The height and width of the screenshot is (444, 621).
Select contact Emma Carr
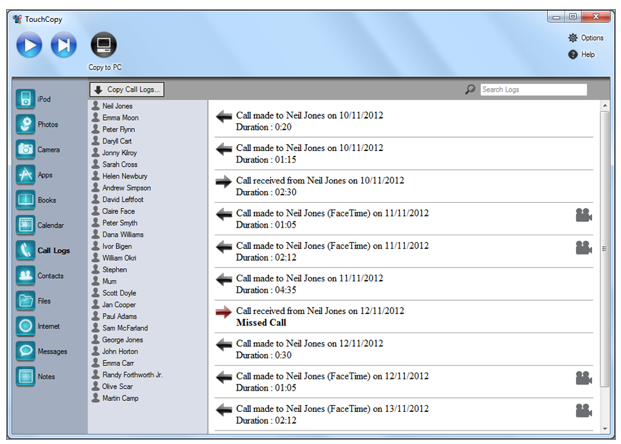pos(113,363)
